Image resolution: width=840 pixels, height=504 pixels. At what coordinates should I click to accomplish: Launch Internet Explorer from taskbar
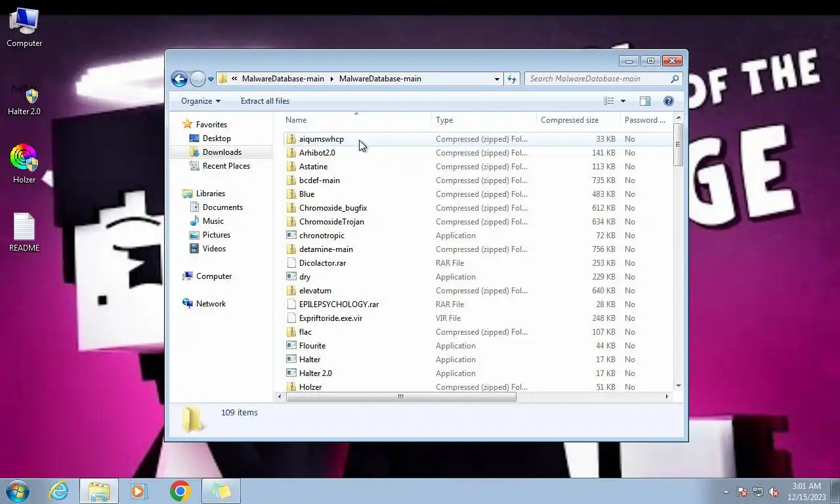58,491
